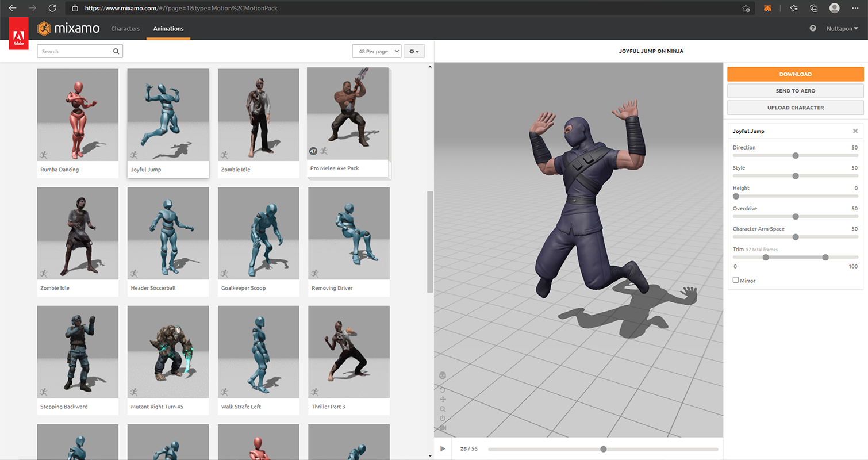
Task: Click the Upload Character button
Action: pyautogui.click(x=795, y=108)
